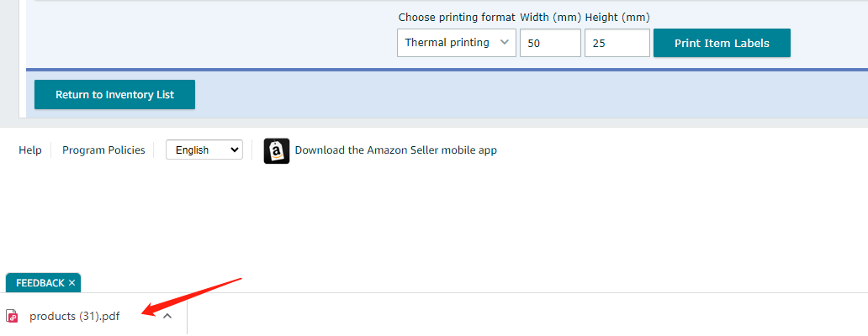
Task: Open the FEEDBACK tab
Action: (x=40, y=283)
